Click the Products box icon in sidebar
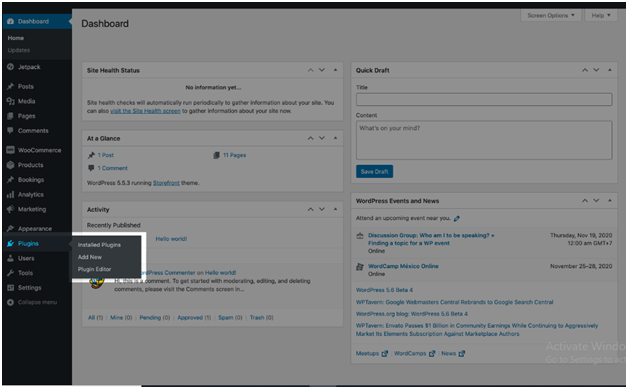This screenshot has height=389, width=628. coord(10,165)
